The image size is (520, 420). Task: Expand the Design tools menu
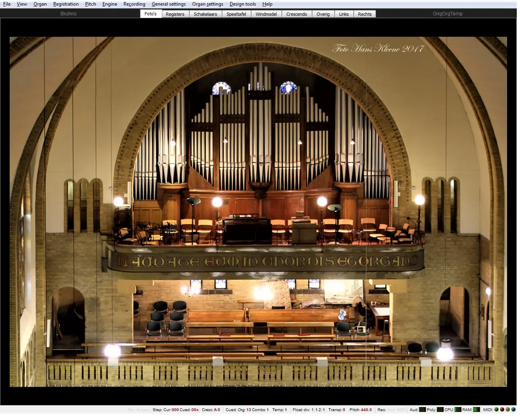coord(243,4)
